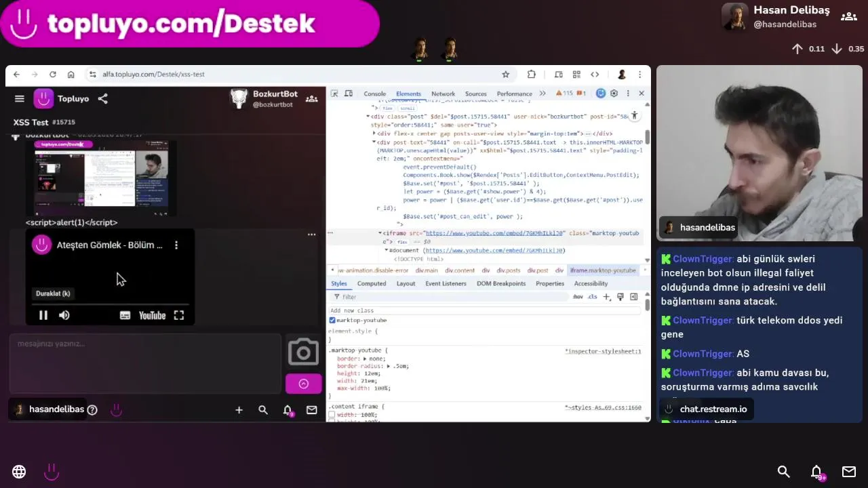The width and height of the screenshot is (868, 488).
Task: Open the DOM Breakpoints tab
Action: tap(501, 284)
